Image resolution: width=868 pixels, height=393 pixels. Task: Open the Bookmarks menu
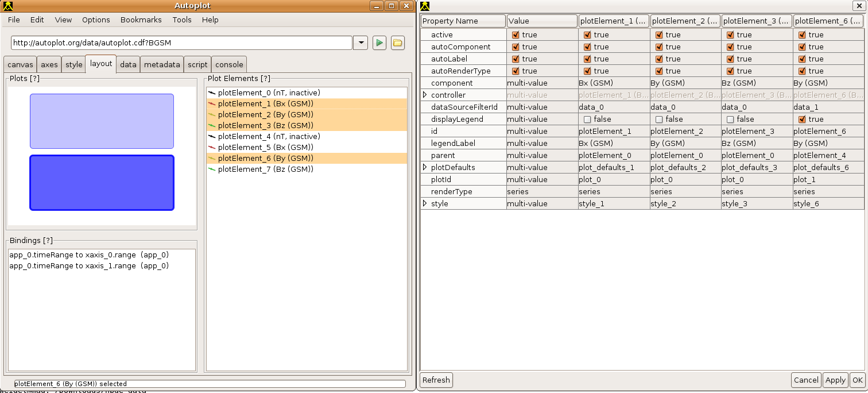point(141,20)
